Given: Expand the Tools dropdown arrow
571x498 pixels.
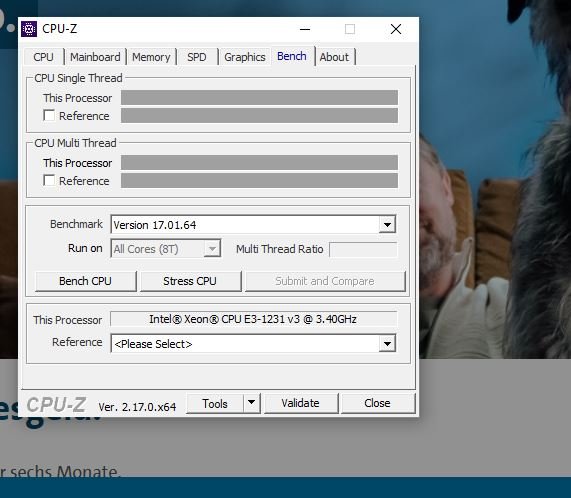Looking at the screenshot, I should point(252,403).
